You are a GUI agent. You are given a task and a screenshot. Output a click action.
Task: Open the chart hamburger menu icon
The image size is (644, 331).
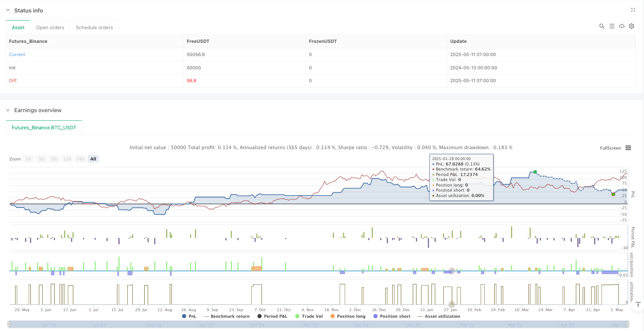[628, 148]
